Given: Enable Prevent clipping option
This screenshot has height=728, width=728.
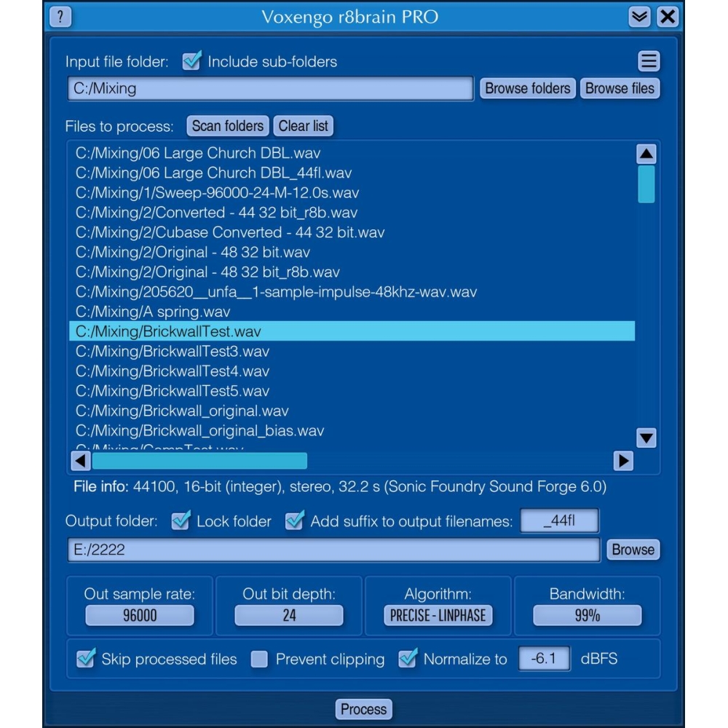Looking at the screenshot, I should 259,659.
